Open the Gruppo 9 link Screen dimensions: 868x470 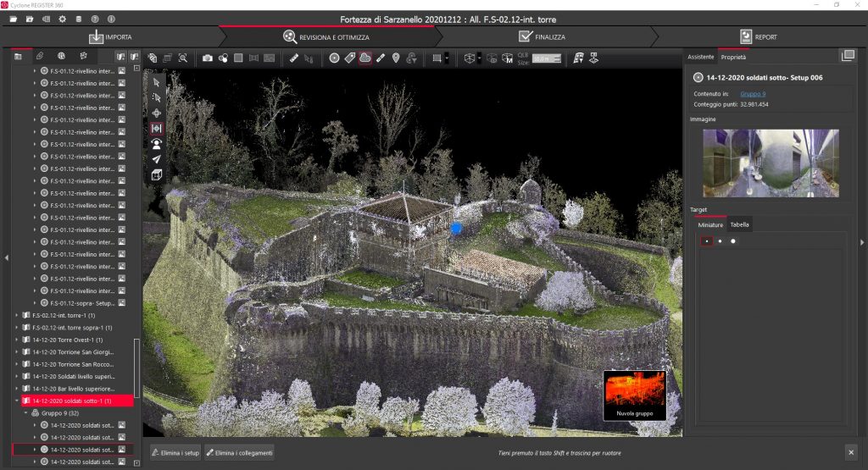point(752,94)
